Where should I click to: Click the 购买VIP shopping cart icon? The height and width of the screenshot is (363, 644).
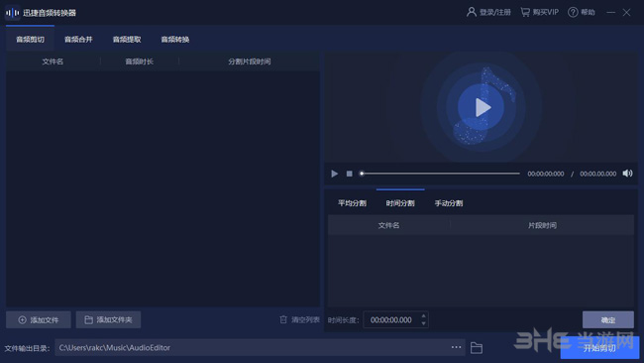pos(525,12)
